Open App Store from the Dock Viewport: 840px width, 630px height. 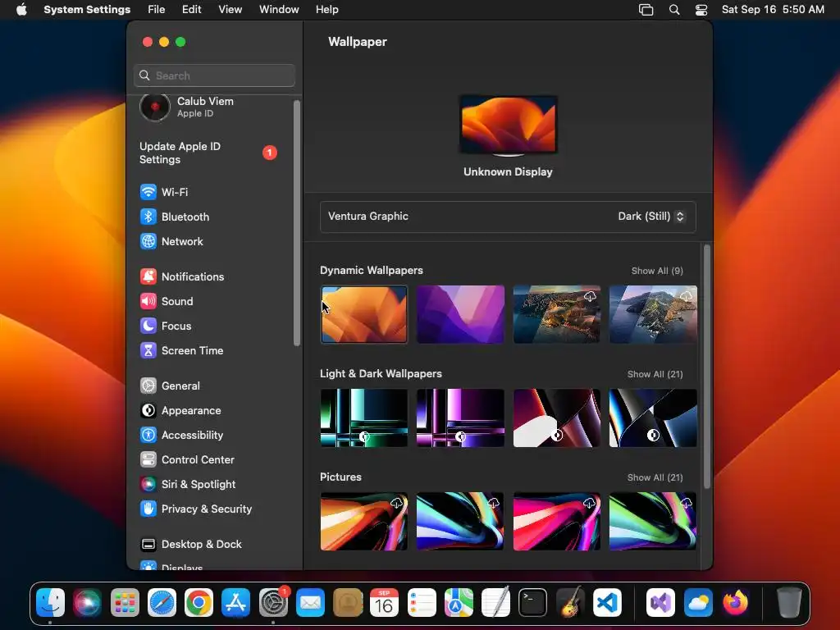(x=235, y=603)
